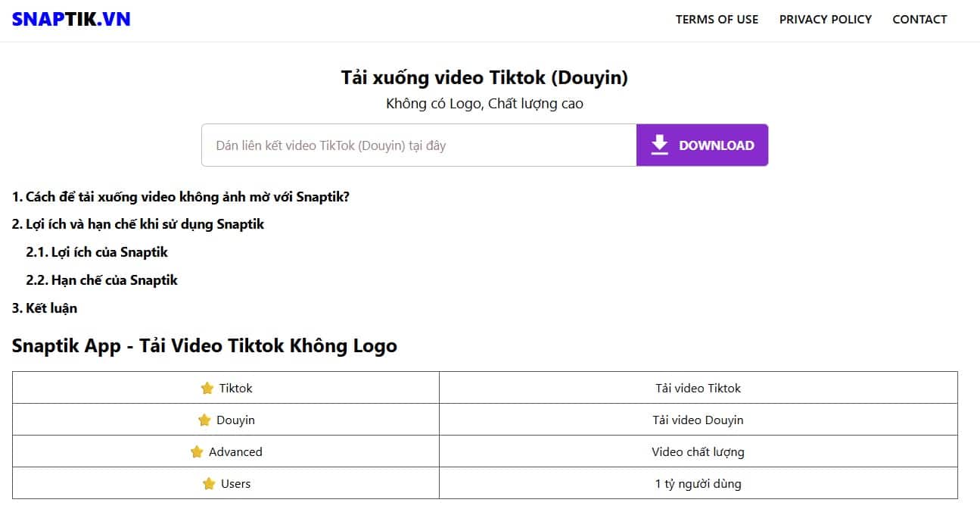Screen dimensions: 980x509
Task: Go to subsection 2.2 Hạn chế của Snaptik
Action: coord(101,280)
